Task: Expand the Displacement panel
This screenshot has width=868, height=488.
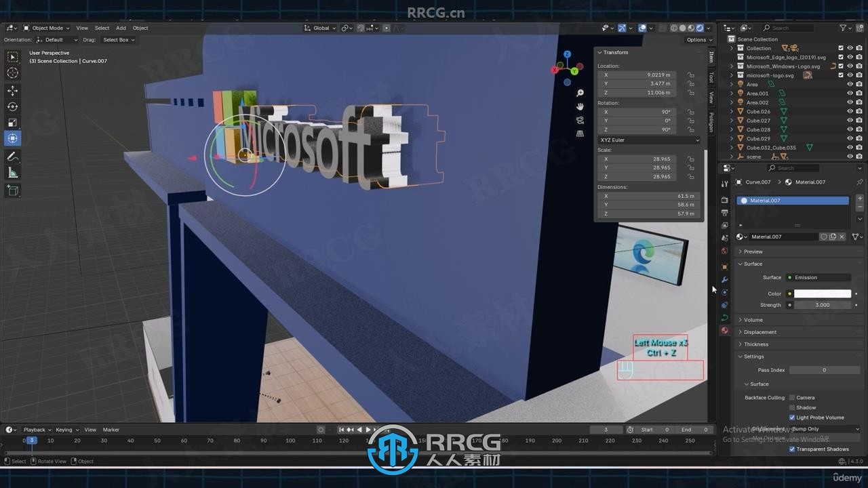Action: 759,332
